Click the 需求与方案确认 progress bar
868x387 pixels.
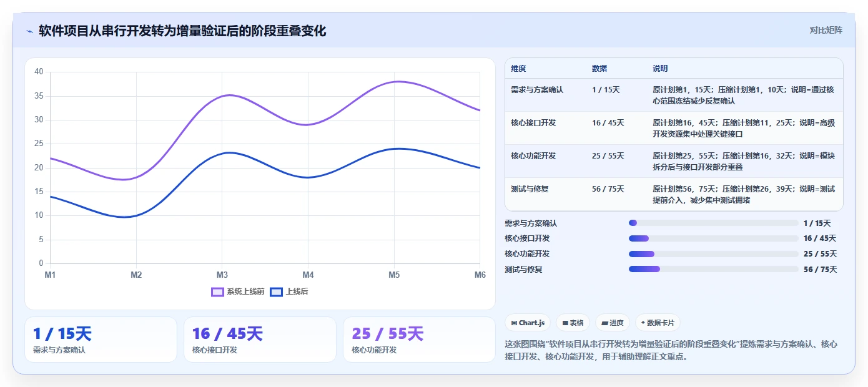[714, 223]
